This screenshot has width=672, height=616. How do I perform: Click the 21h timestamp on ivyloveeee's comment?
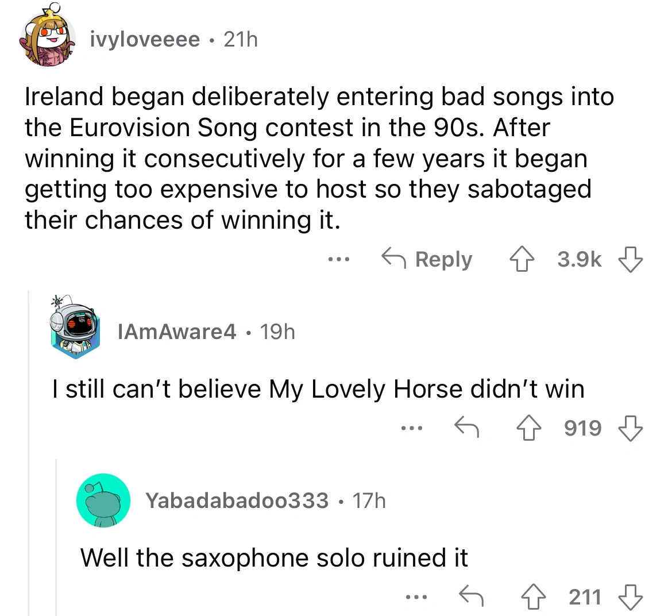[241, 39]
